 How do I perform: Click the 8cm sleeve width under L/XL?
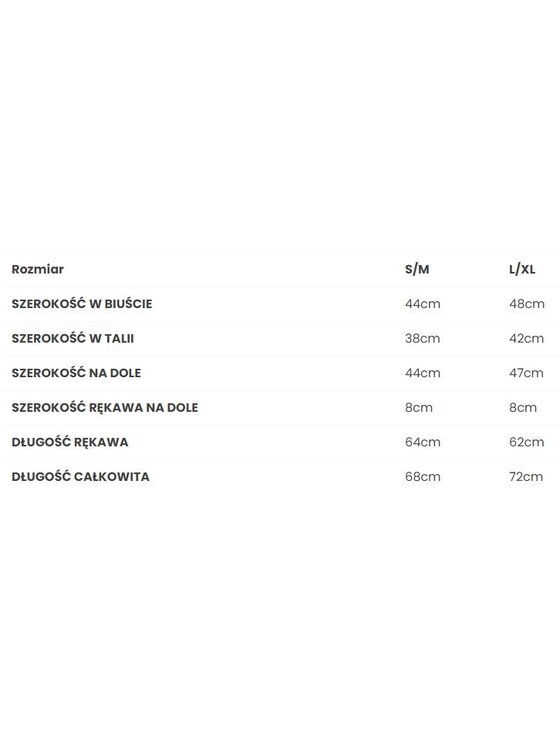click(523, 408)
